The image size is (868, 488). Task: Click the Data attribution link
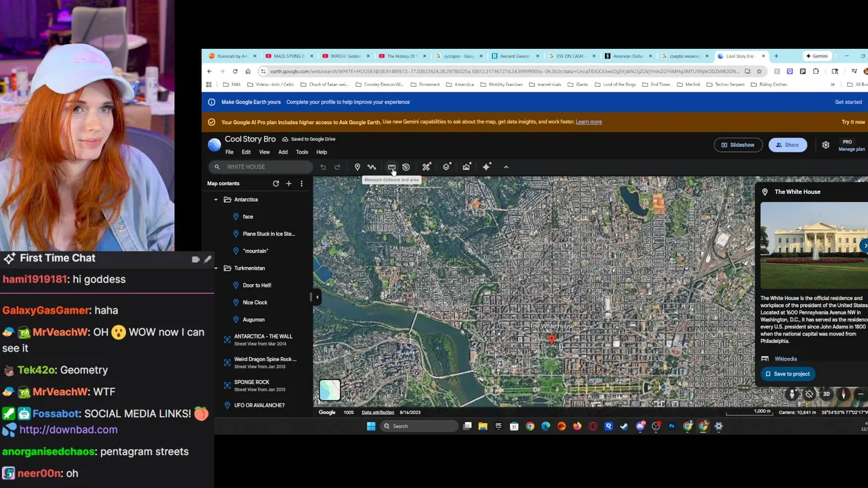tap(378, 412)
